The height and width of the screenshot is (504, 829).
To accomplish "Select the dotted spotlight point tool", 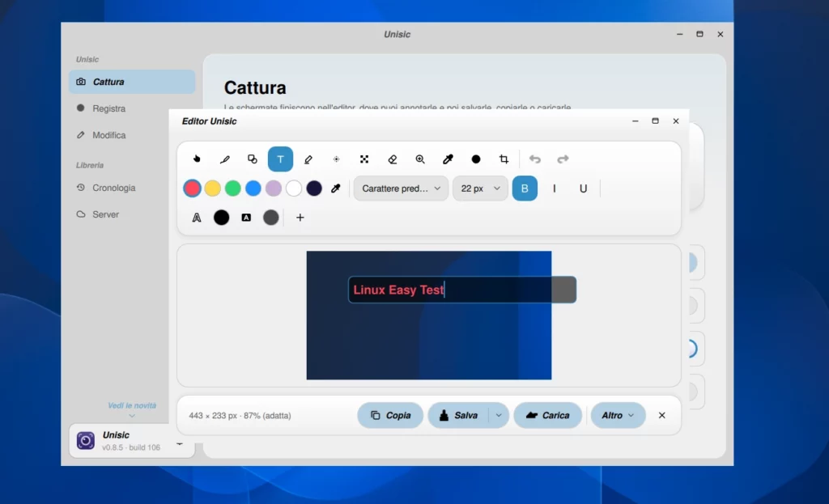I will click(x=336, y=159).
